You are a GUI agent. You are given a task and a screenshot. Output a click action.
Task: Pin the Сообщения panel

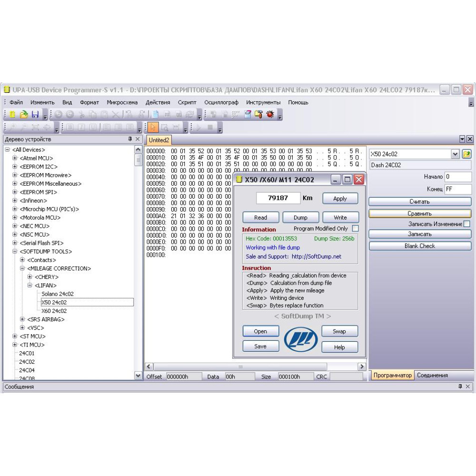coord(460,386)
